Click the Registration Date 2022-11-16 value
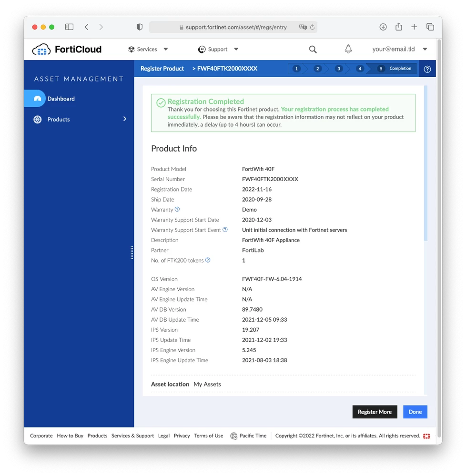The image size is (466, 476). coord(257,189)
